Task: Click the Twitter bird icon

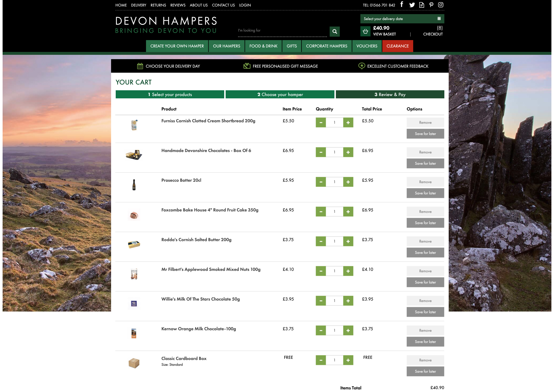Action: coord(412,5)
